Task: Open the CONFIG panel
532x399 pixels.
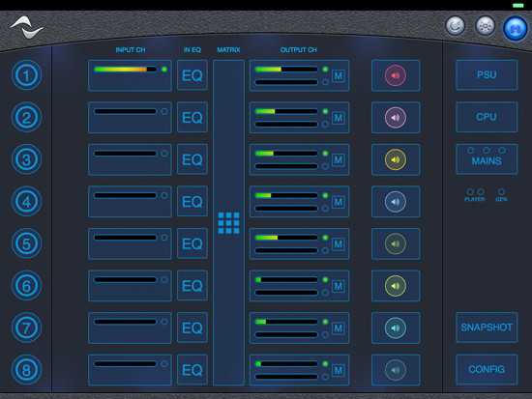Action: click(x=487, y=369)
